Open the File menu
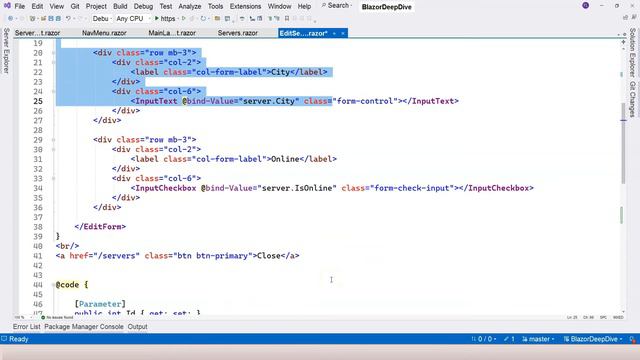 [20, 6]
